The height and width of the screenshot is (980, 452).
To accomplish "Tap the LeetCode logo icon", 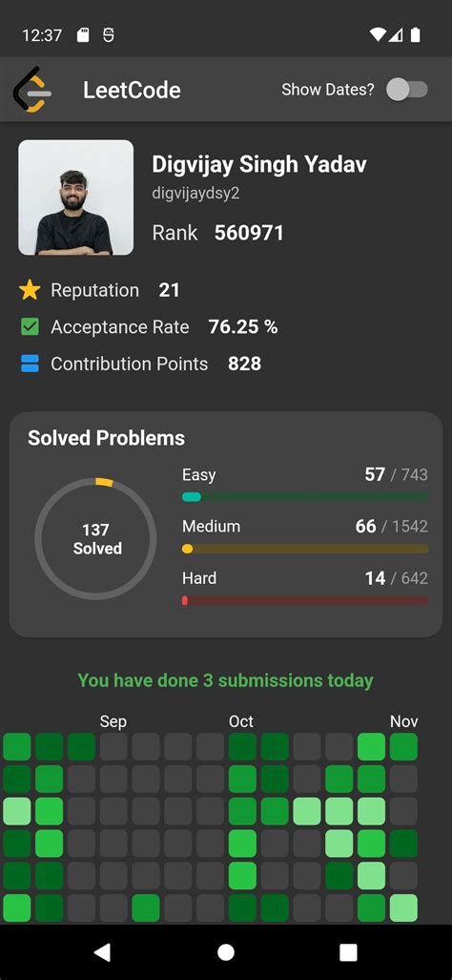I will coord(32,90).
